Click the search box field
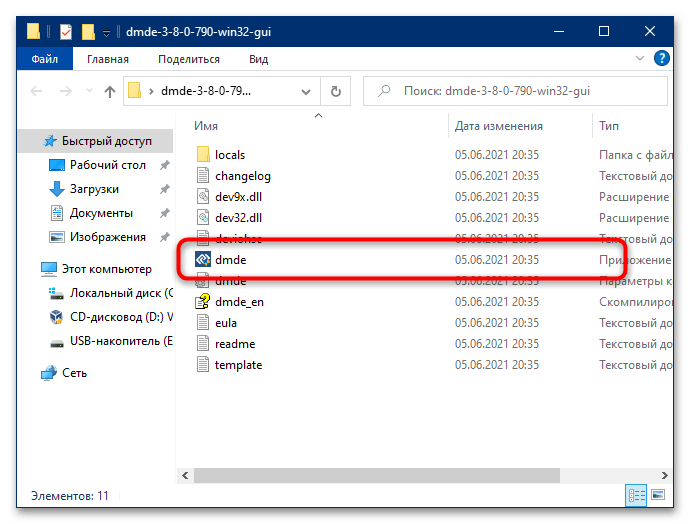690x524 pixels. pyautogui.click(x=515, y=91)
